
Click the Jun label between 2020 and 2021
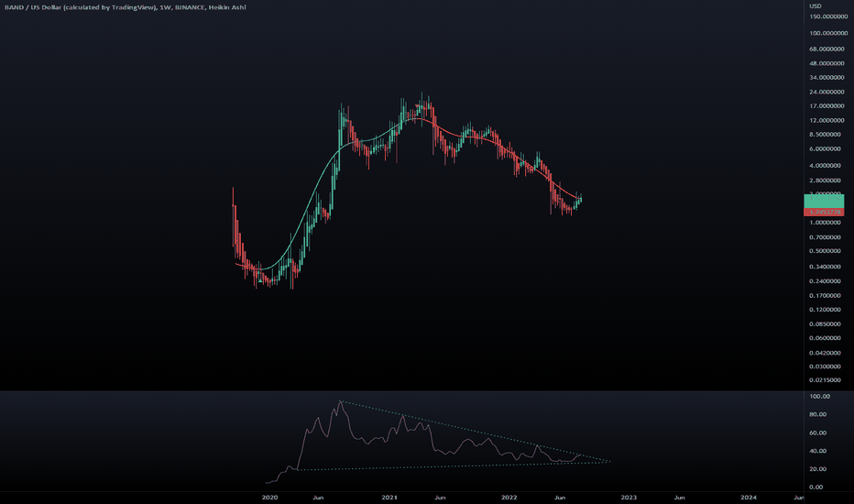(318, 498)
